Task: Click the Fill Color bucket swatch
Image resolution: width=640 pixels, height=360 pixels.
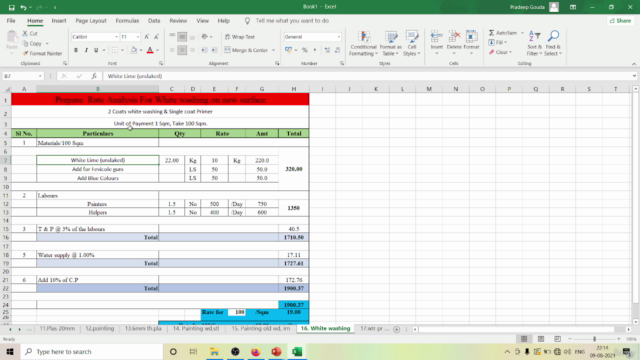Action: point(133,50)
